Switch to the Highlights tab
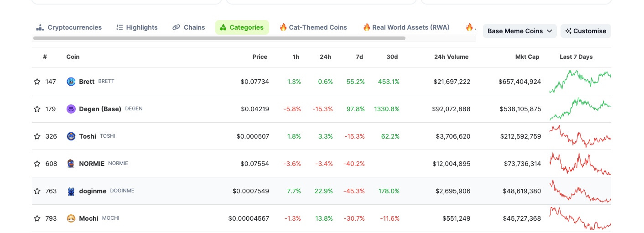The height and width of the screenshot is (233, 644). (x=137, y=27)
